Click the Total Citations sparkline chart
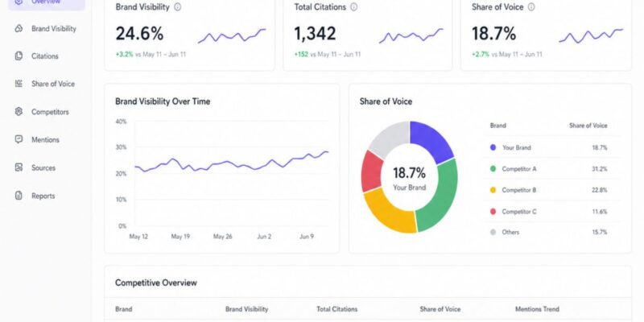Viewport: 644px width, 322px height. [x=411, y=35]
